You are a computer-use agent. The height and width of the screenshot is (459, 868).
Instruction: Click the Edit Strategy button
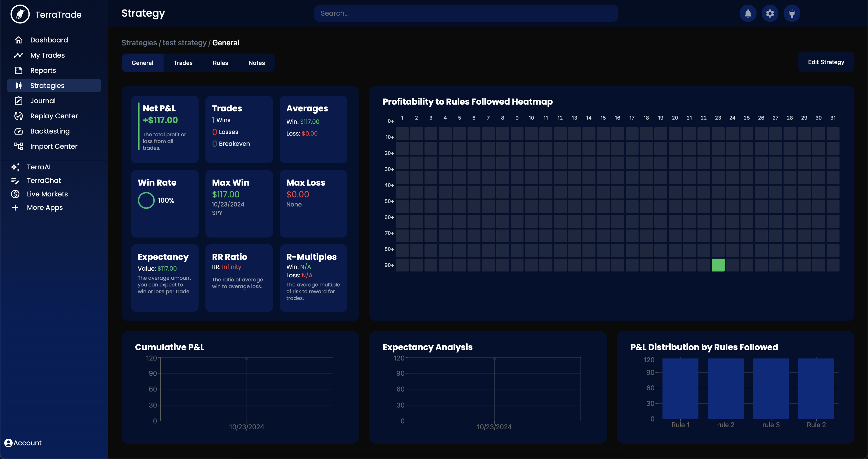(x=826, y=62)
